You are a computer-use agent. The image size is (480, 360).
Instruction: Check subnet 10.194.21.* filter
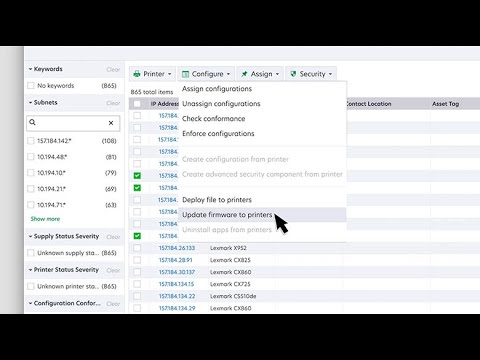coord(31,189)
